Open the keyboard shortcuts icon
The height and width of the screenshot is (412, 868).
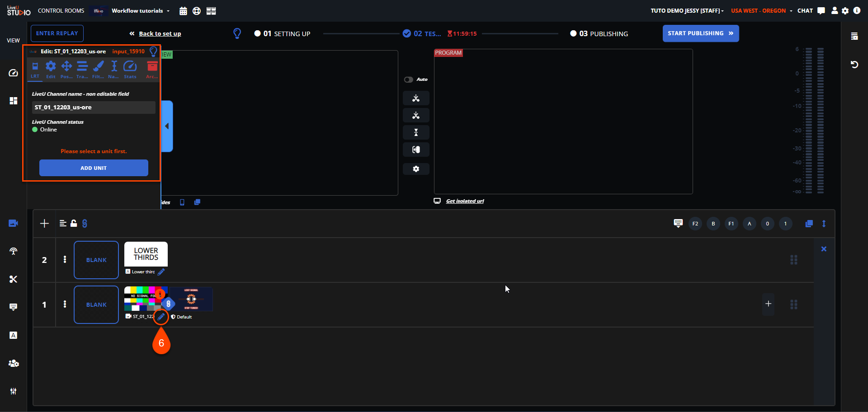(x=678, y=223)
